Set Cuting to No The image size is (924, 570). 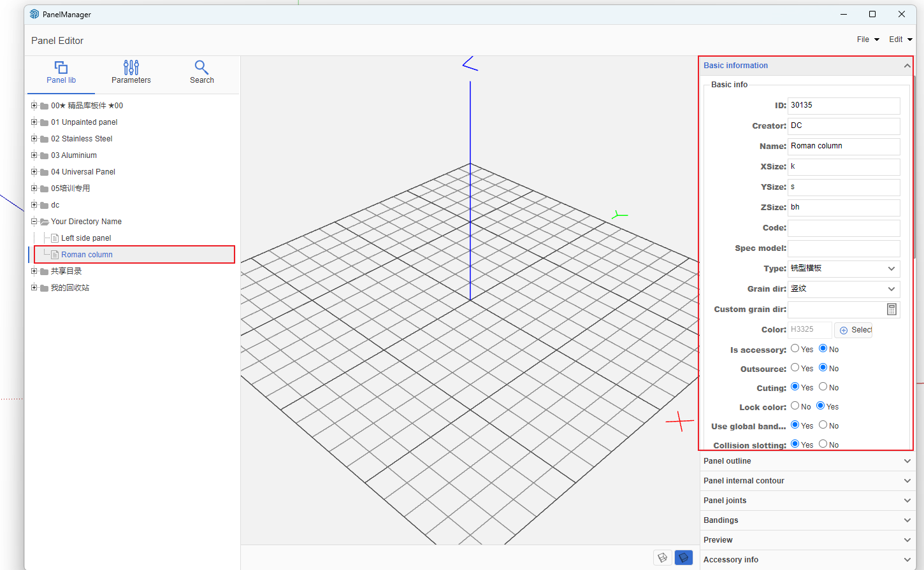coord(823,387)
